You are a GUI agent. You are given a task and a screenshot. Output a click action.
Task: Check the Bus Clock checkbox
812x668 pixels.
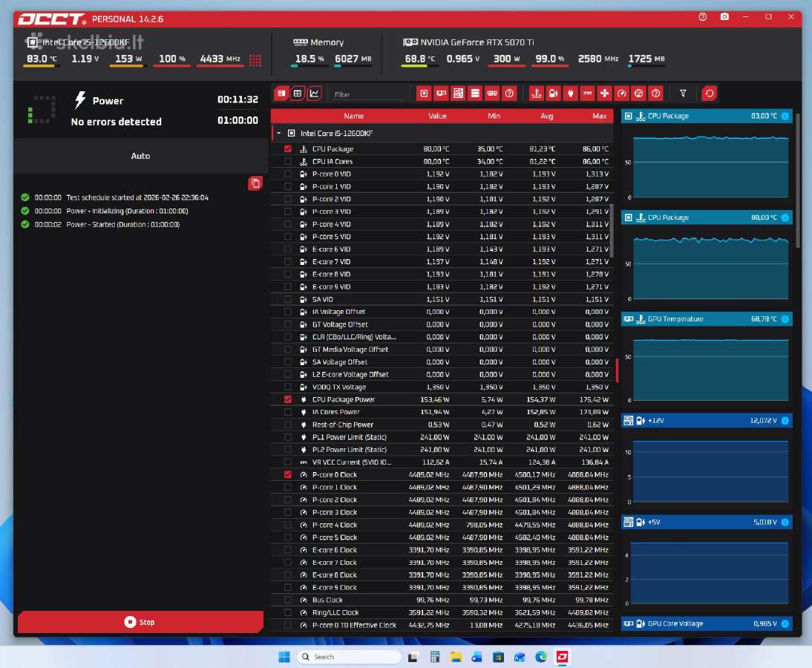288,600
